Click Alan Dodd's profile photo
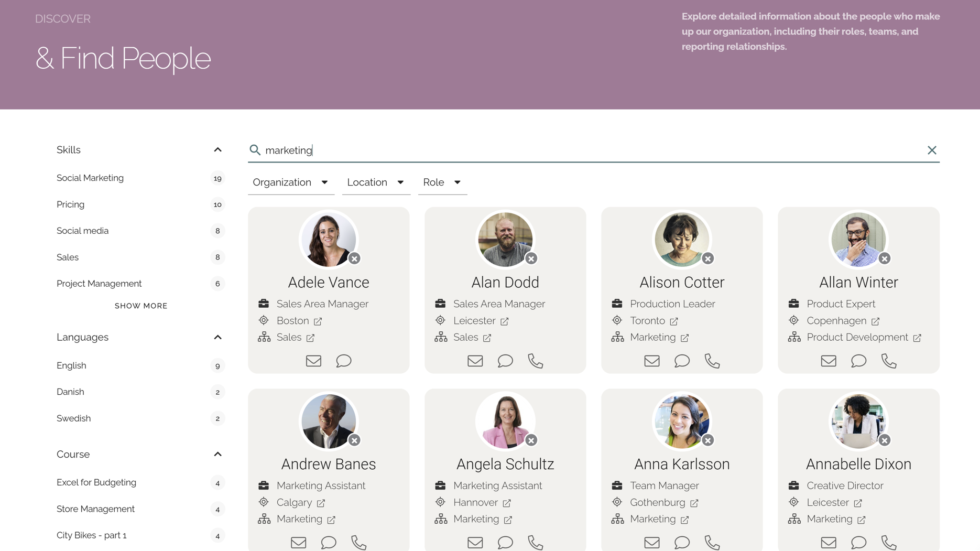This screenshot has width=980, height=551. [505, 240]
